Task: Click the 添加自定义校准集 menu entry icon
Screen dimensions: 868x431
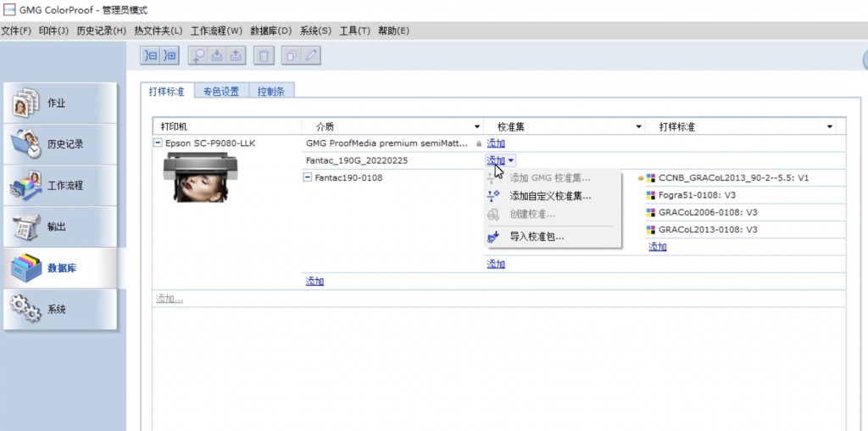Action: tap(492, 195)
